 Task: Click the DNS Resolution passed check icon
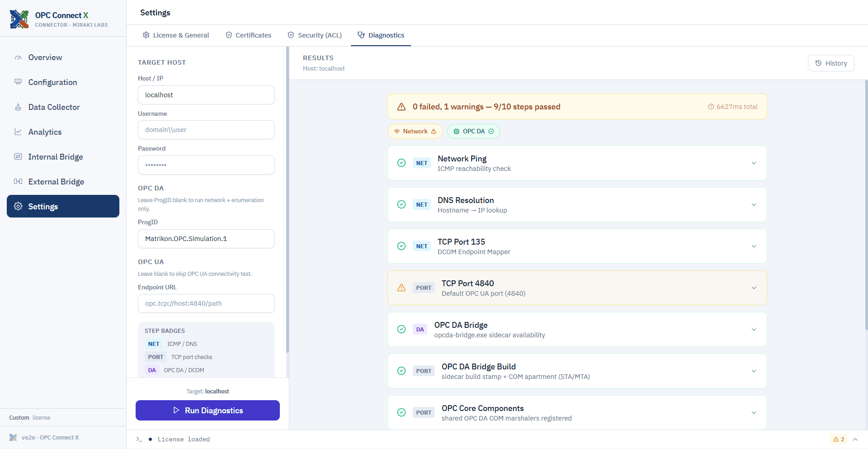click(x=401, y=204)
